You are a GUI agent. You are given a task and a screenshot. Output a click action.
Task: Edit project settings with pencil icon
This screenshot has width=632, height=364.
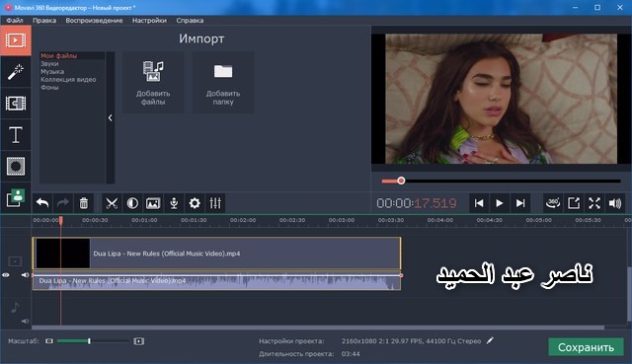tap(490, 340)
